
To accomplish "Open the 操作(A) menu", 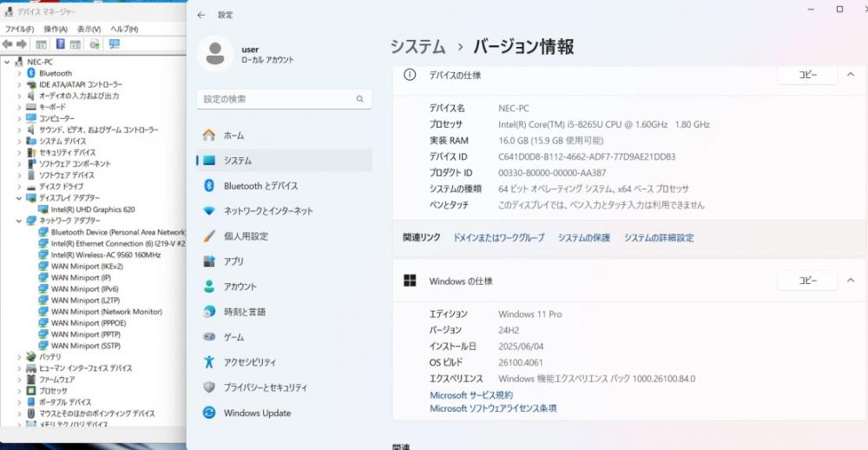I will pyautogui.click(x=56, y=29).
